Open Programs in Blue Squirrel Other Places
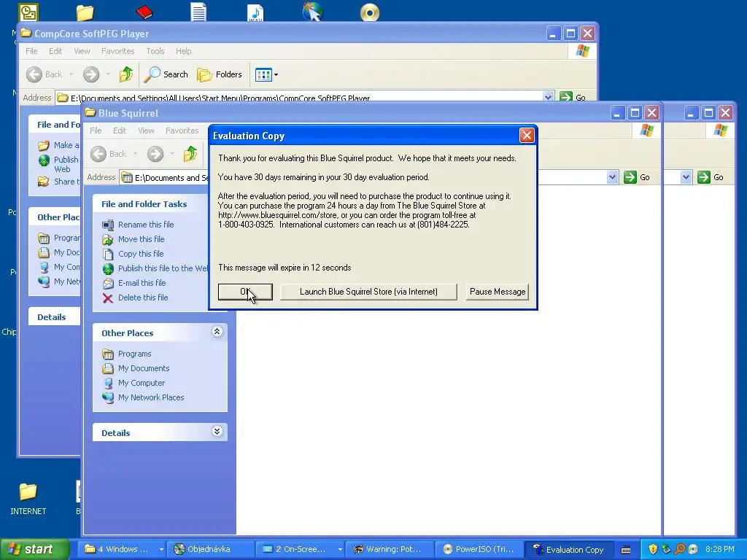Viewport: 747px width, 560px height. click(134, 354)
